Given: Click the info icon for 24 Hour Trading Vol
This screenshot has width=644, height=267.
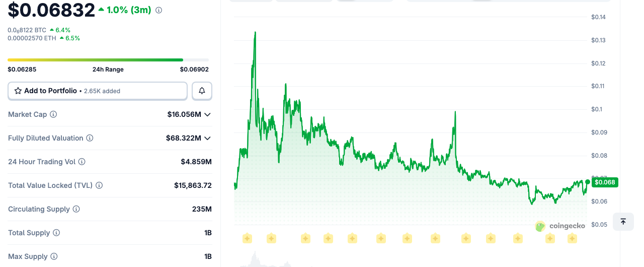Looking at the screenshot, I should click(x=82, y=162).
